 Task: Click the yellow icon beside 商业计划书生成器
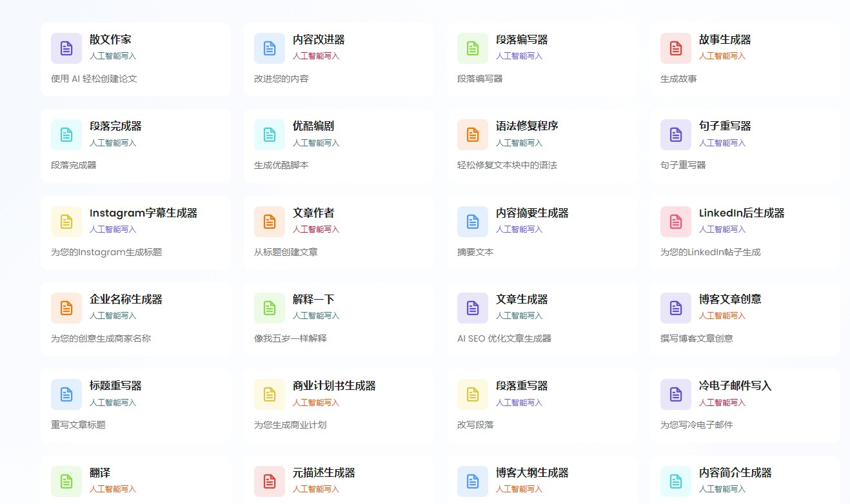270,394
